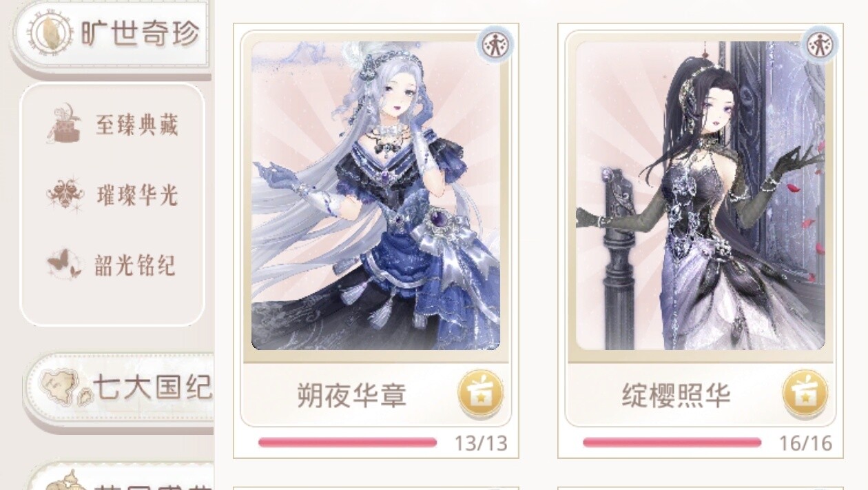The image size is (868, 490).
Task: Click the round emblem icon in 旷世奇珍 header
Action: (52, 32)
